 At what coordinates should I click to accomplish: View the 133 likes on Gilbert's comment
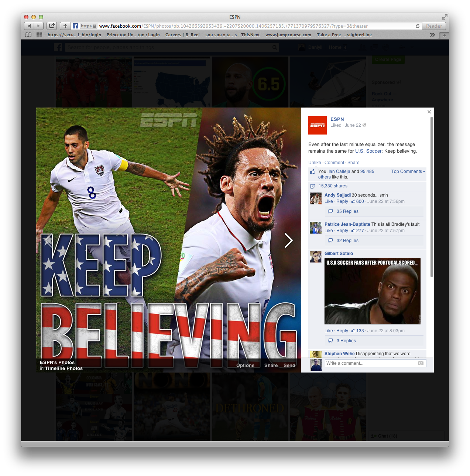click(358, 331)
